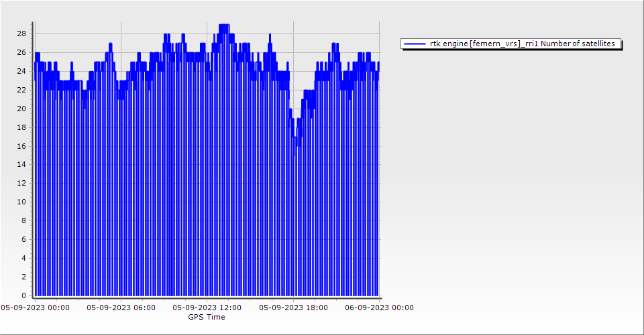
Task: Click the 'GPS Time' axis title
Action: pyautogui.click(x=207, y=317)
